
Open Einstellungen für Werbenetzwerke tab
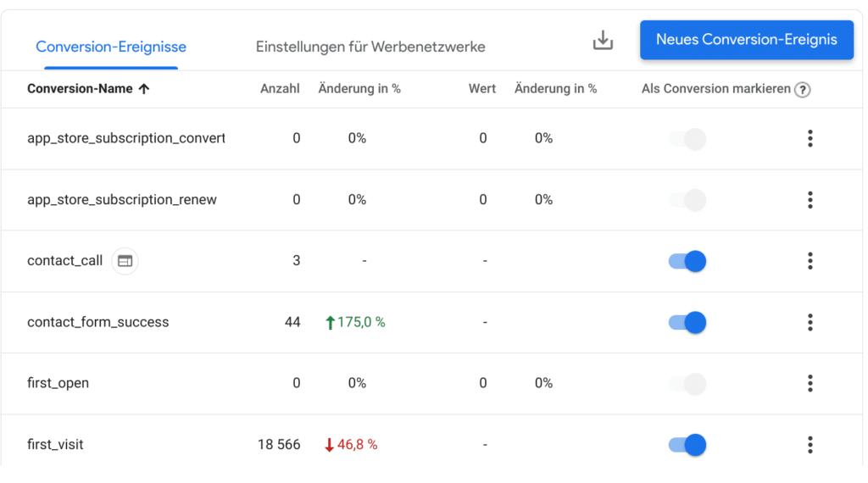[x=370, y=47]
